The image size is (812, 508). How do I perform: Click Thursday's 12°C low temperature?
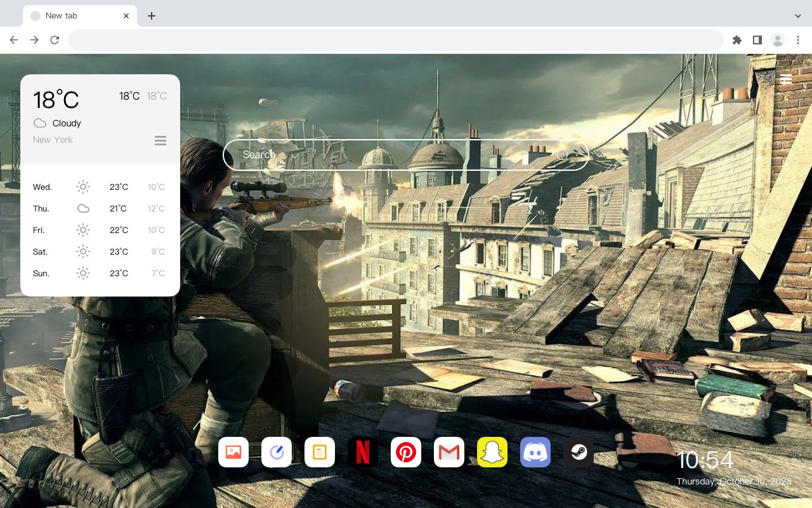(x=156, y=208)
